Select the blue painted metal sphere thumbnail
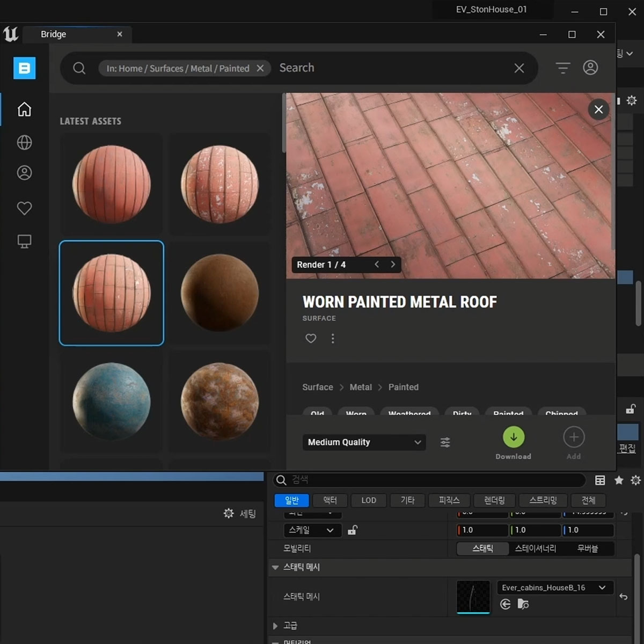This screenshot has height=644, width=644. tap(112, 401)
